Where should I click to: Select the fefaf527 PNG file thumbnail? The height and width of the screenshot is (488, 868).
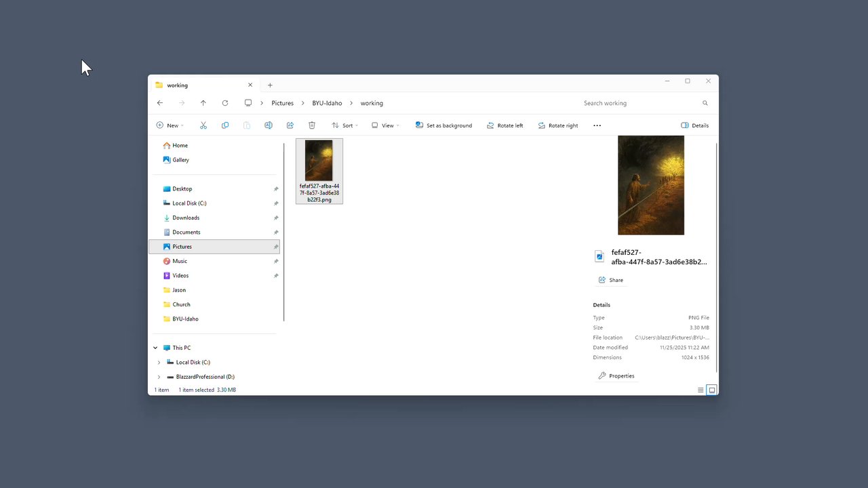coord(319,171)
